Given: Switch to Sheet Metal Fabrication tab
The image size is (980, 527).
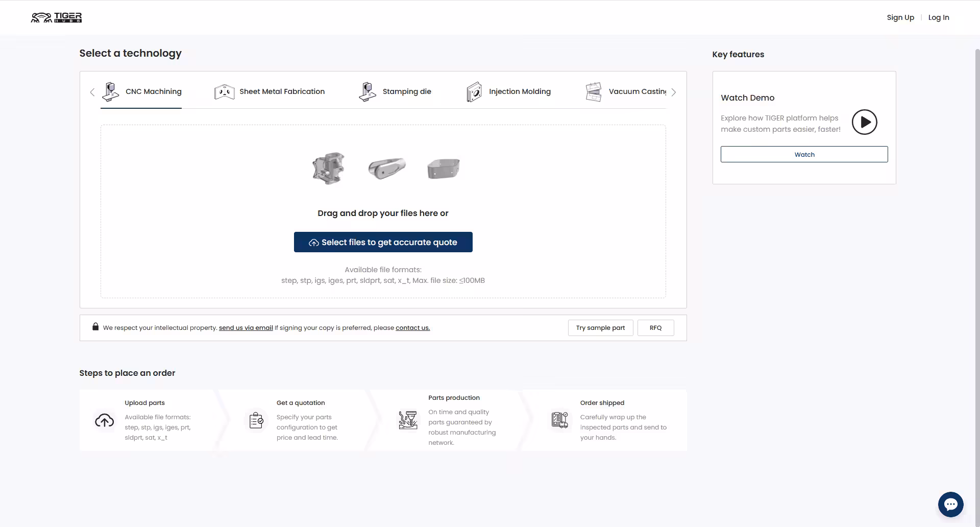Looking at the screenshot, I should pos(269,92).
